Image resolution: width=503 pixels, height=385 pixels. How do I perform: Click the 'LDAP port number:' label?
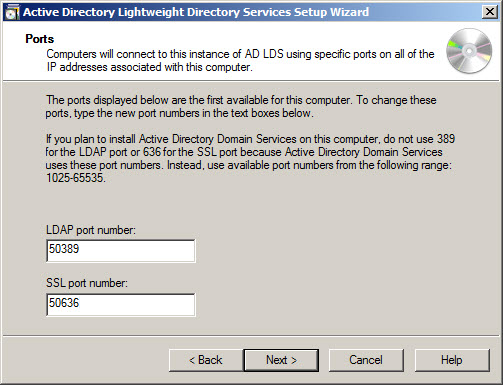point(91,230)
